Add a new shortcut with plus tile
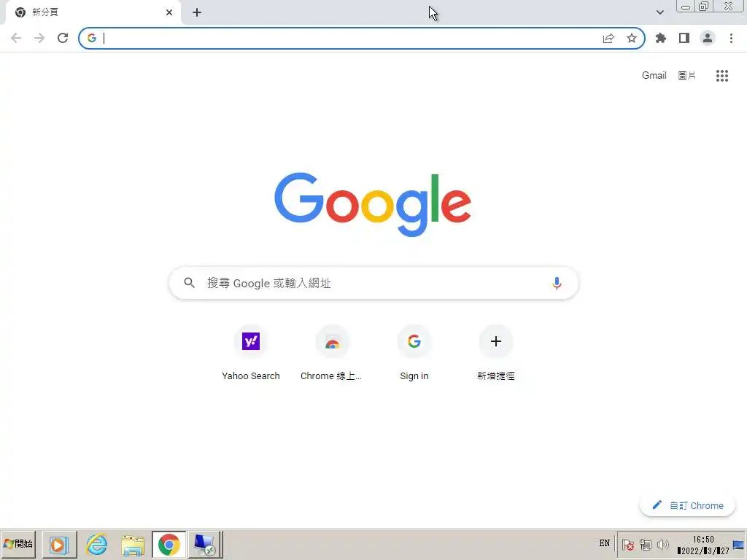This screenshot has height=560, width=747. (495, 353)
